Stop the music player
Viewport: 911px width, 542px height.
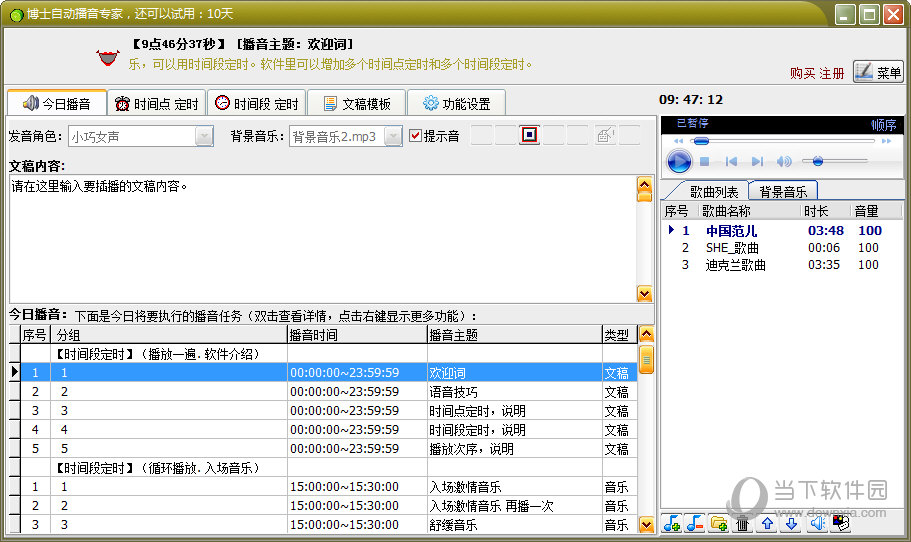pyautogui.click(x=705, y=161)
